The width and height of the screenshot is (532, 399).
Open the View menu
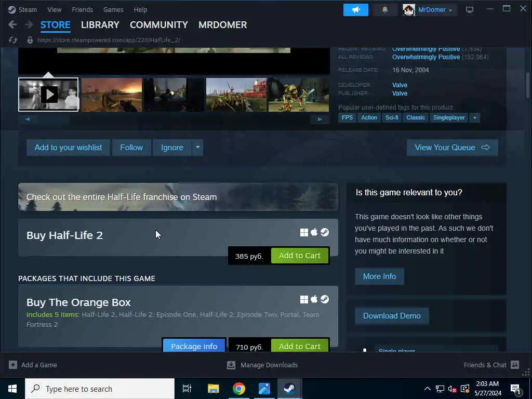tap(54, 9)
